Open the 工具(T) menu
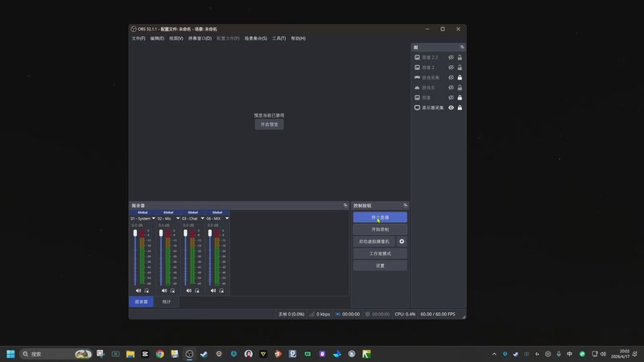644x362 pixels. pos(279,38)
